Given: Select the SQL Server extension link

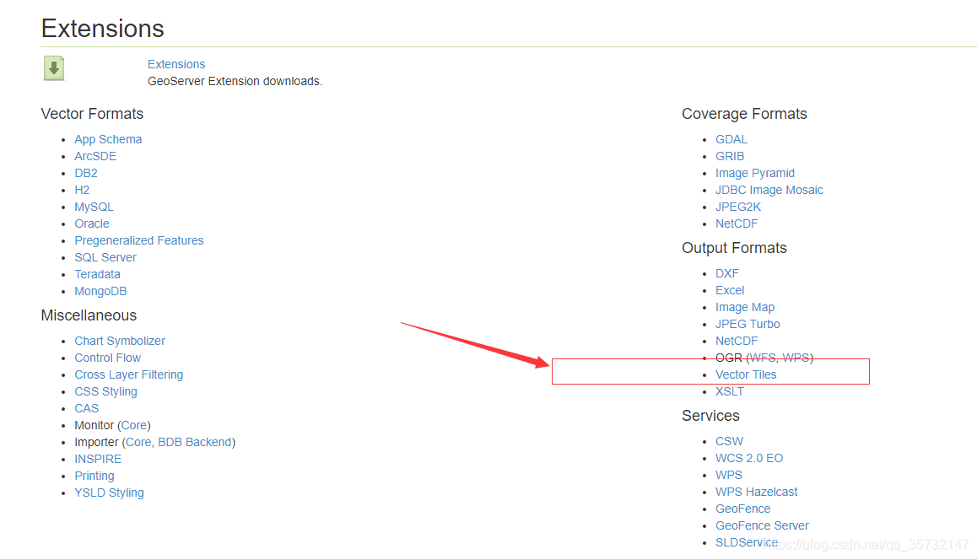Looking at the screenshot, I should [105, 257].
